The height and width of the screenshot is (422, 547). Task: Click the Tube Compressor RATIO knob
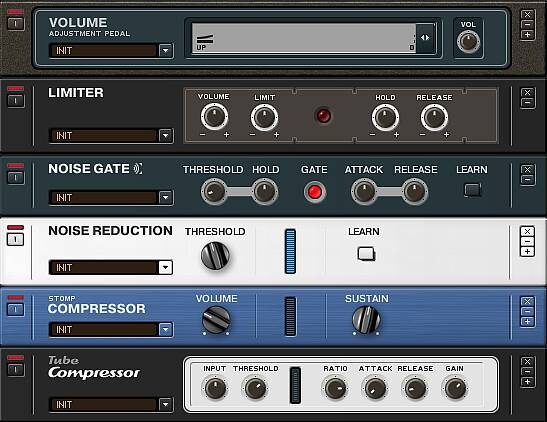pyautogui.click(x=335, y=388)
